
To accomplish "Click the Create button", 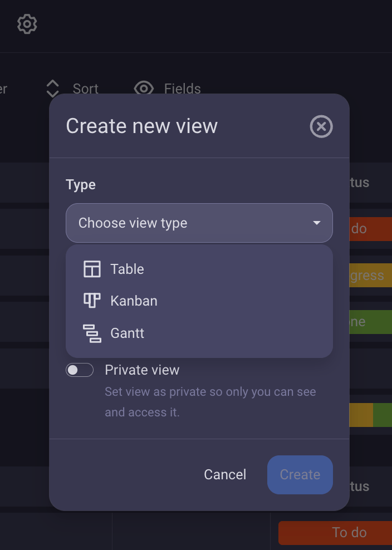I will [x=300, y=475].
